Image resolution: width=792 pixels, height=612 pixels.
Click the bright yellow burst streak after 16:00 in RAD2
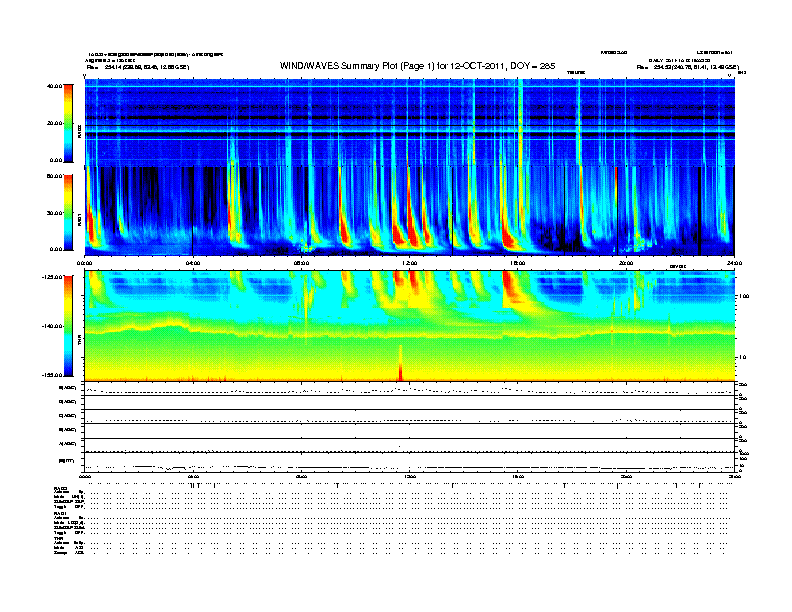520,123
